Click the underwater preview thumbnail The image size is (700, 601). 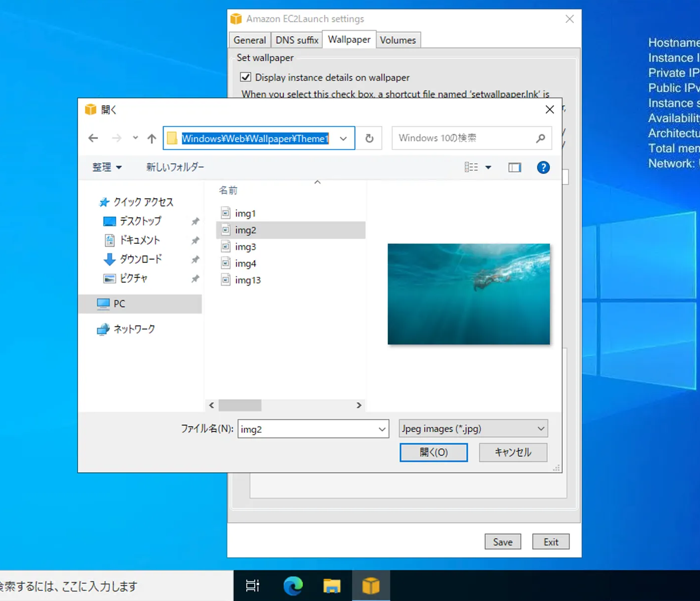tap(469, 294)
